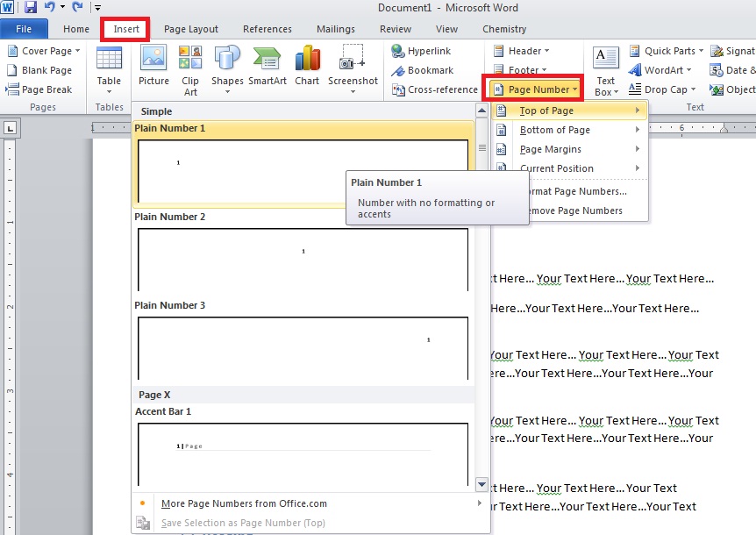The image size is (756, 535).
Task: Save the document from Quick Access Toolbar
Action: pos(30,7)
